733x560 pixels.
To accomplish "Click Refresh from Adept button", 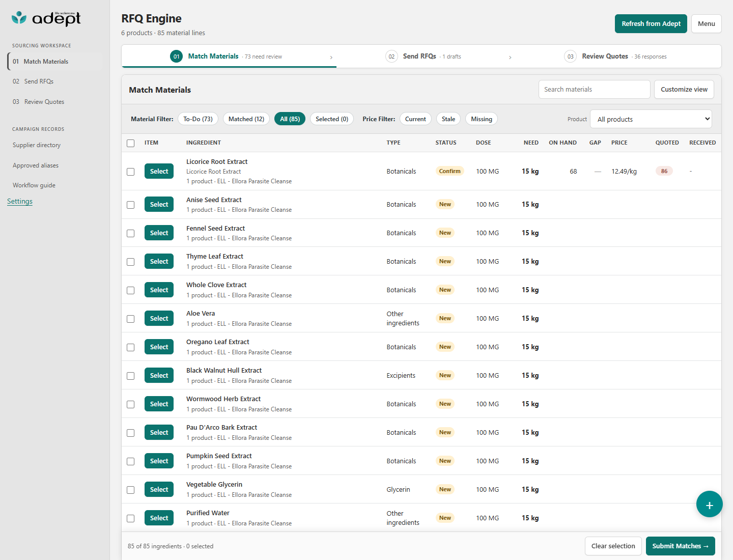I will pos(651,23).
